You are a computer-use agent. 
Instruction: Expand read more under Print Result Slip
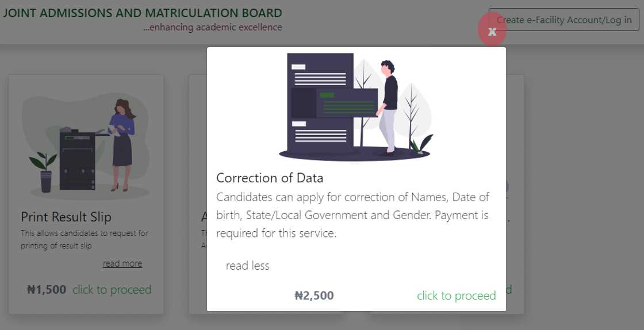[x=122, y=263]
